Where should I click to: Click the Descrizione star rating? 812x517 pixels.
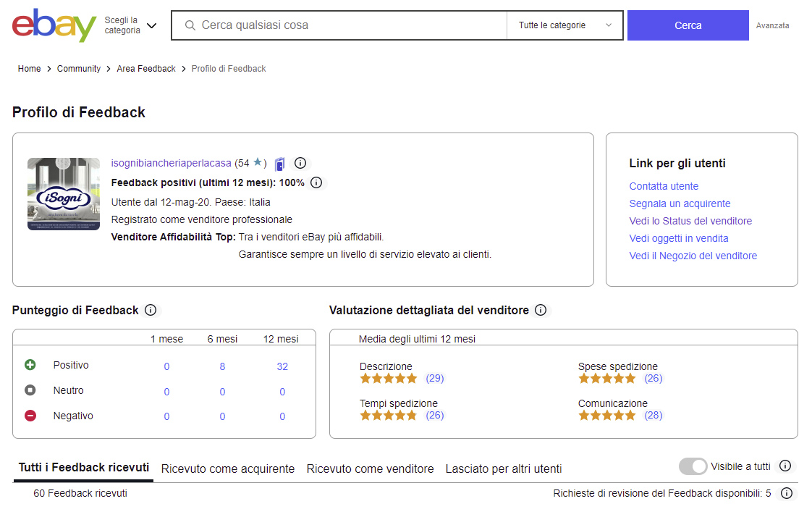pos(389,378)
